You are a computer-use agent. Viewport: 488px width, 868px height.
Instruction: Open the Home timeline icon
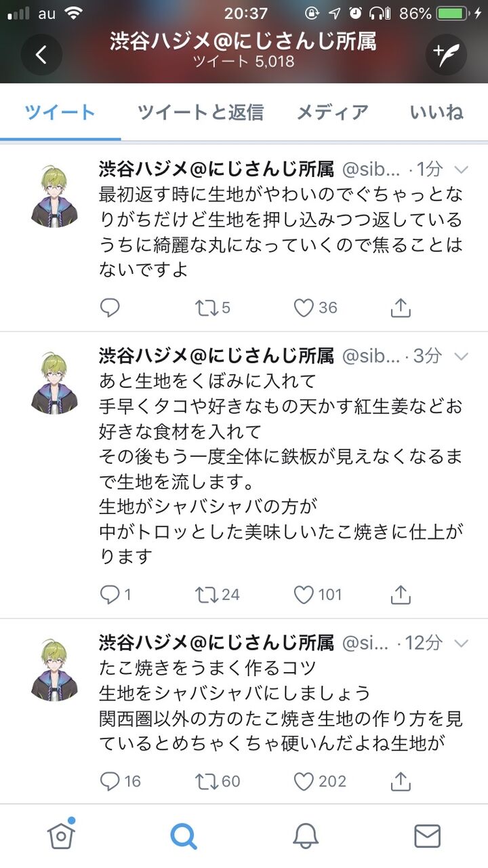point(61,835)
